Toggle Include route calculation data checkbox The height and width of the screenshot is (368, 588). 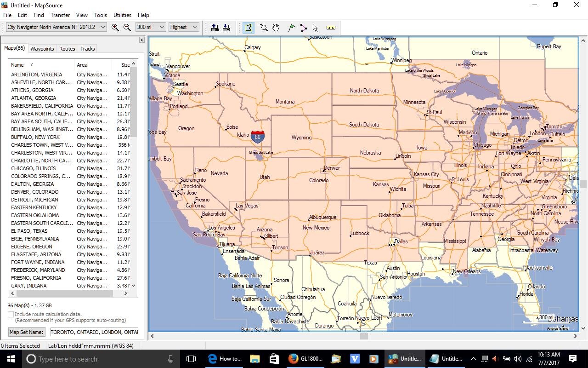point(11,314)
